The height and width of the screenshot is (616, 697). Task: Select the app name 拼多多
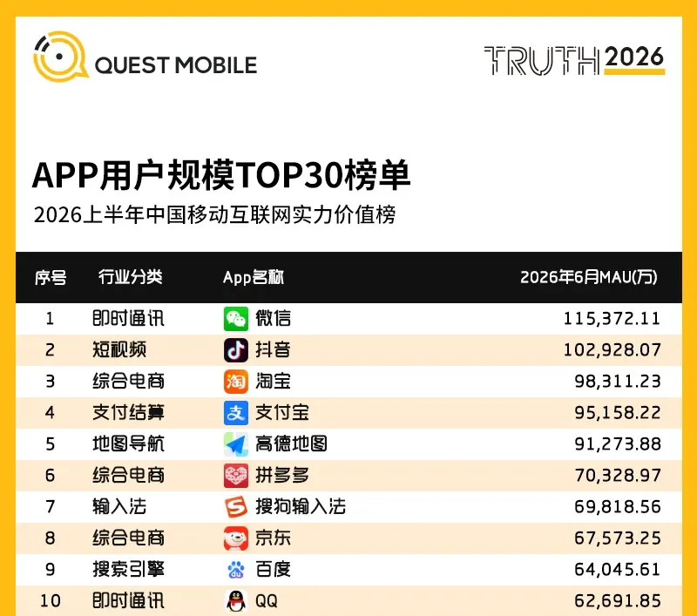281,475
